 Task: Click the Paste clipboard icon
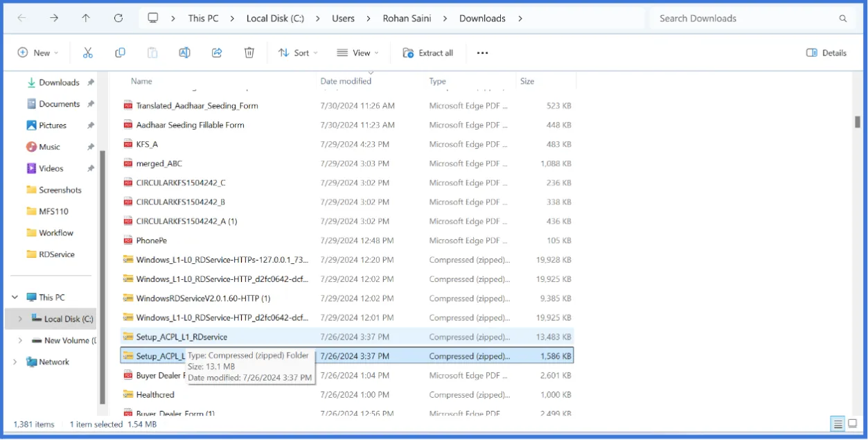152,53
